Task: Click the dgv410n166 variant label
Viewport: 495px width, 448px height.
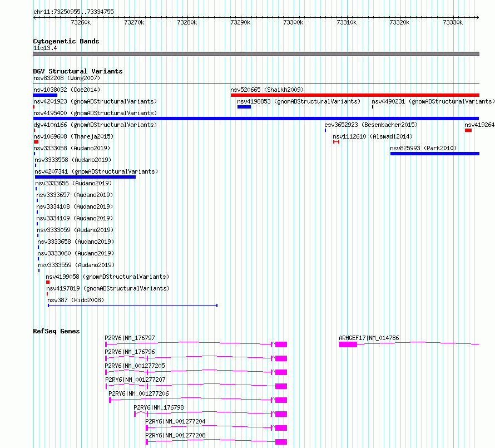Action: point(95,125)
